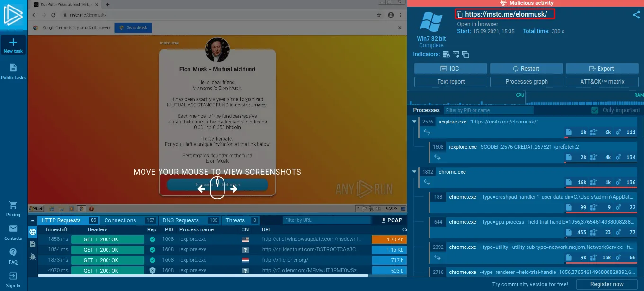Click network arrows icon on chrome.exe 1832
The image size is (644, 291).
point(427,183)
